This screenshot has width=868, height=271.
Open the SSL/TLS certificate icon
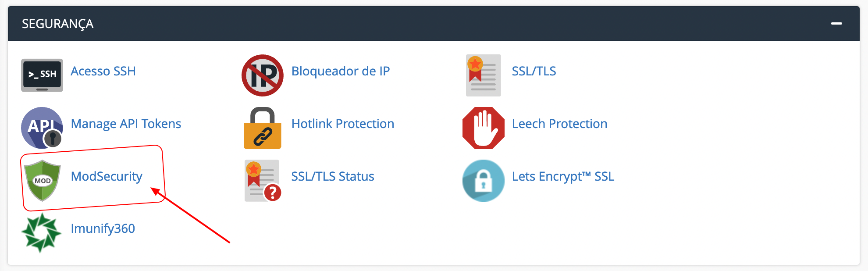[x=483, y=75]
